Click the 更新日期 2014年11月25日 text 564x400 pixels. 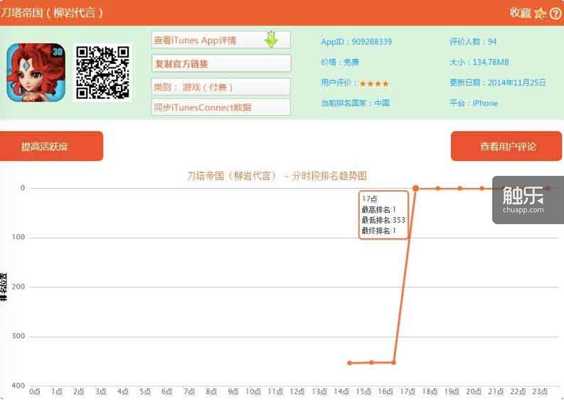[497, 83]
